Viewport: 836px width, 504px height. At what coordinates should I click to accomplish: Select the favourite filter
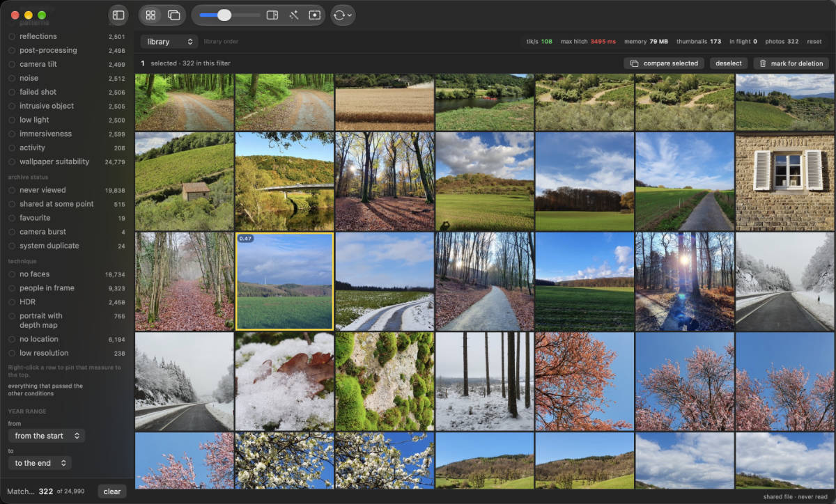click(66, 218)
